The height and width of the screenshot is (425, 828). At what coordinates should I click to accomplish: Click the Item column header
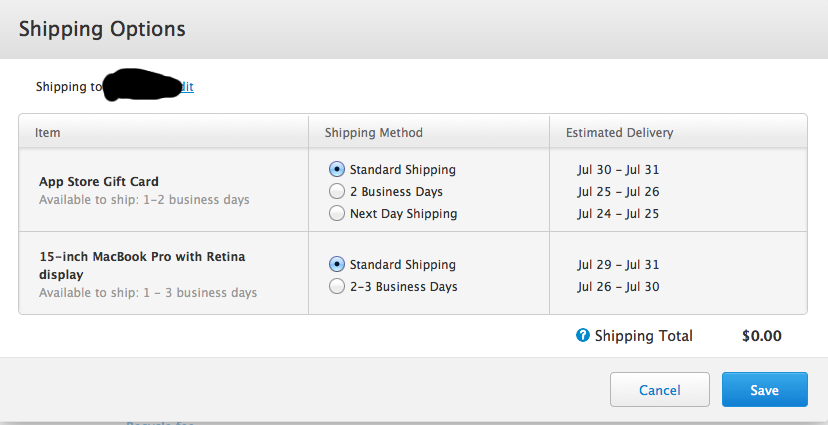pos(48,133)
